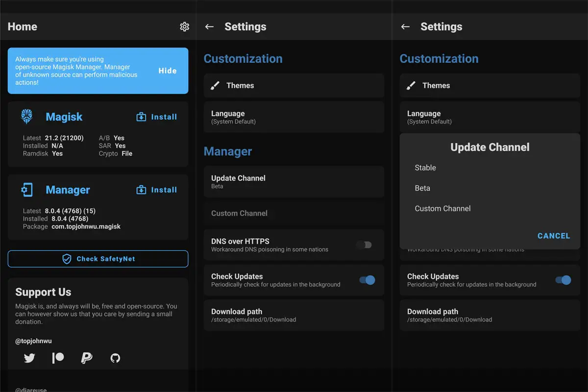Open the Update Channel setting showing Beta

coord(294,182)
